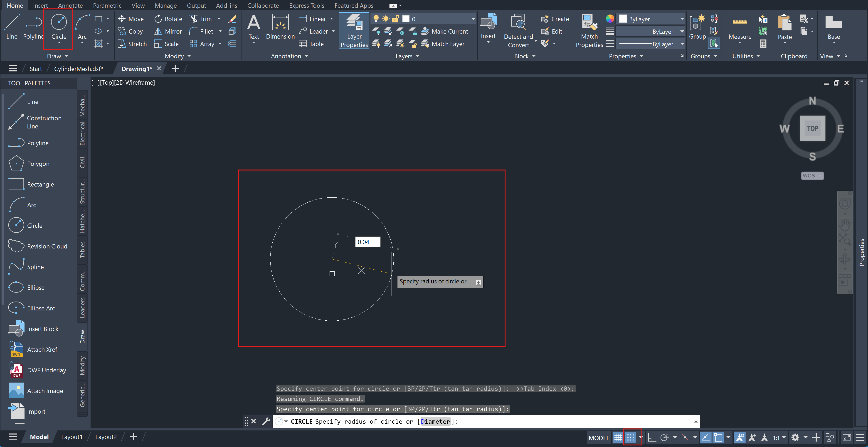The image size is (868, 447).
Task: Open the Detect and Convert tool
Action: 518,31
